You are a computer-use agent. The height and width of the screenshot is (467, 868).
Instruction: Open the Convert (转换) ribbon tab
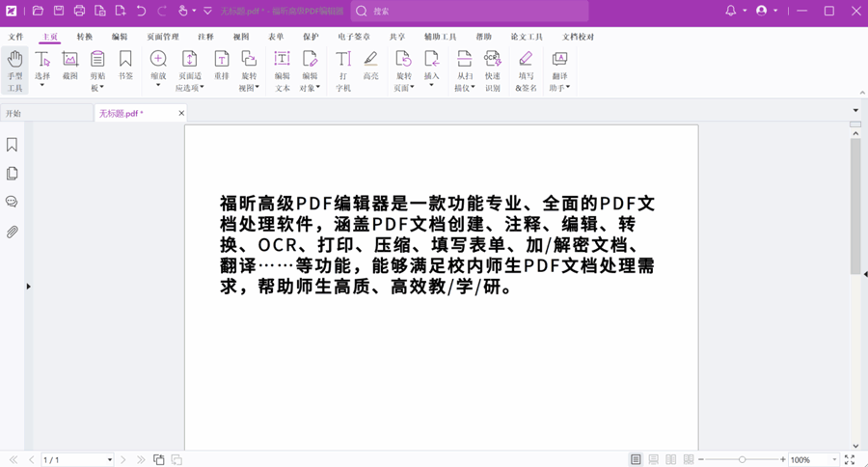(85, 37)
